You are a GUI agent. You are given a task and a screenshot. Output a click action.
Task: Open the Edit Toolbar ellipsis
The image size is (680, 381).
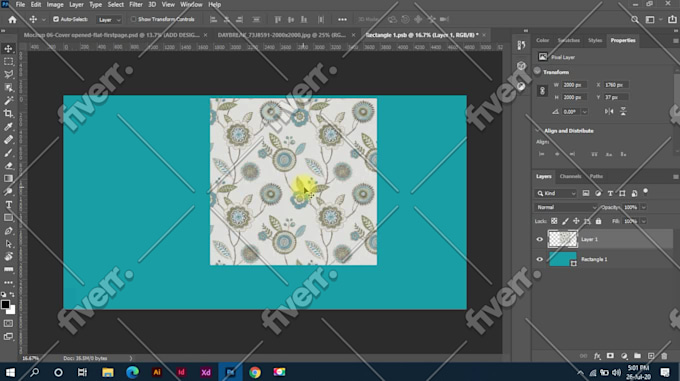click(8, 282)
